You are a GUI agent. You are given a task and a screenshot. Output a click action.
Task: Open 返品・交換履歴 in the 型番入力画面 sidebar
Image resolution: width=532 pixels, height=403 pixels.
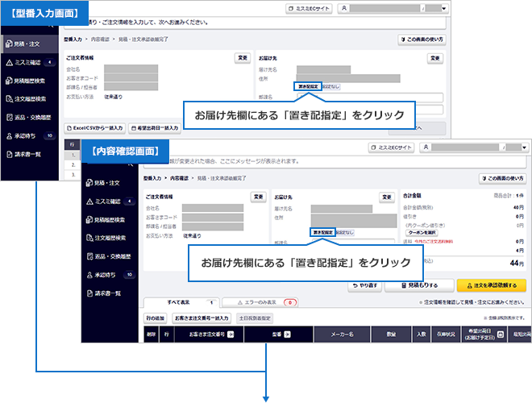coord(30,118)
